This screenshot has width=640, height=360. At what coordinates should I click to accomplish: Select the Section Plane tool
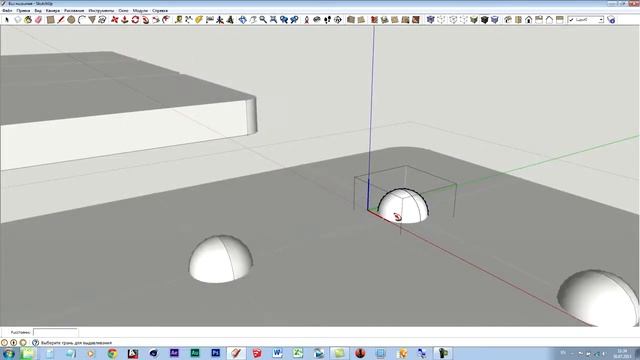click(x=338, y=20)
